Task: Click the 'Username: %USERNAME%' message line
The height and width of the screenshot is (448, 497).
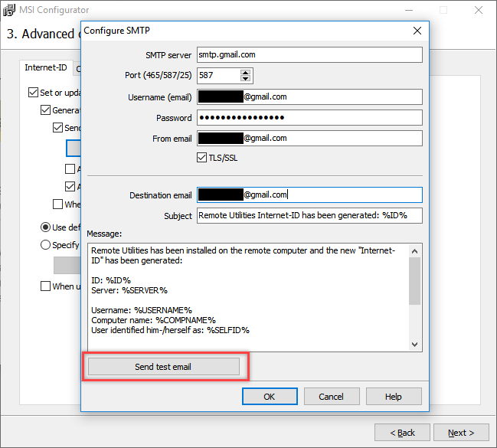Action: tap(142, 310)
